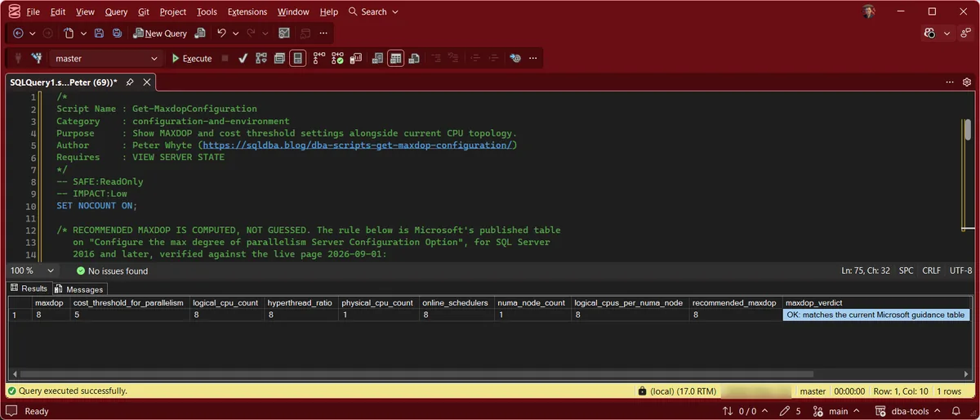Click the user account avatar

click(x=869, y=11)
